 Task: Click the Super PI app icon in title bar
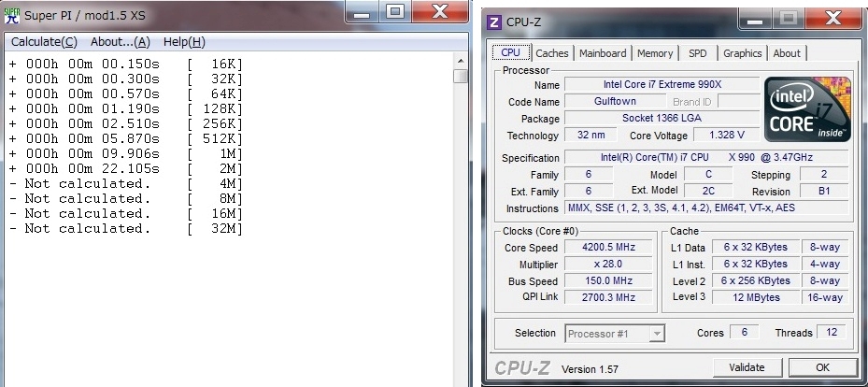click(11, 16)
